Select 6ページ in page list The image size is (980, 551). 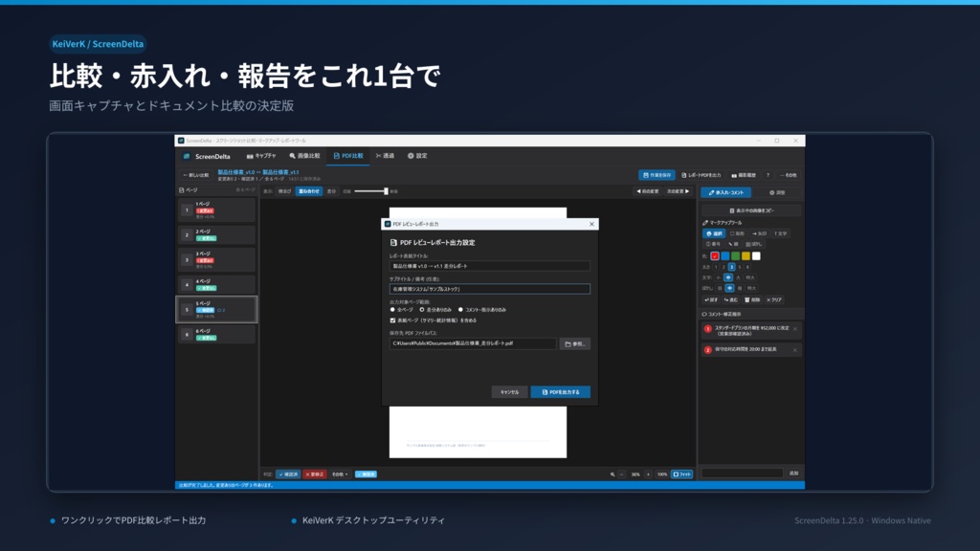point(216,334)
